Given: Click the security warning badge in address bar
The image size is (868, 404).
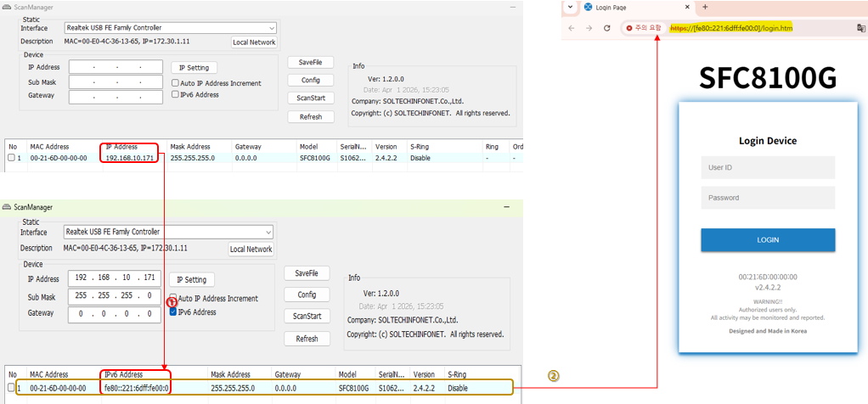Looking at the screenshot, I should click(643, 28).
